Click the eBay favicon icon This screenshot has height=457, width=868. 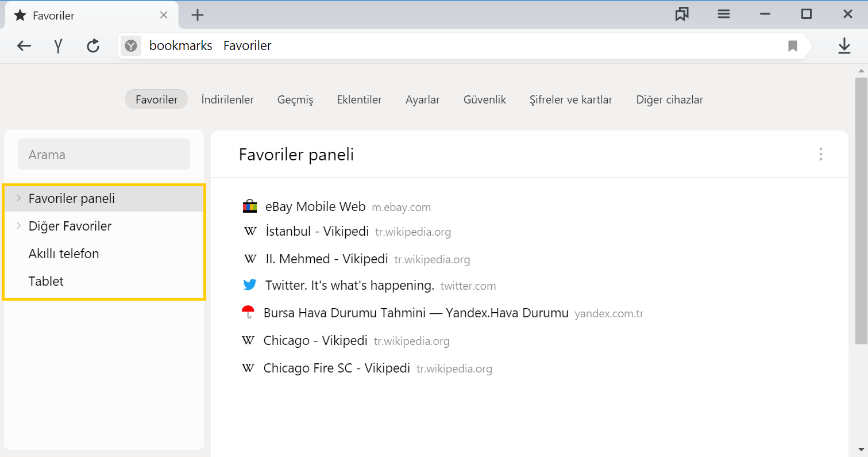tap(249, 206)
